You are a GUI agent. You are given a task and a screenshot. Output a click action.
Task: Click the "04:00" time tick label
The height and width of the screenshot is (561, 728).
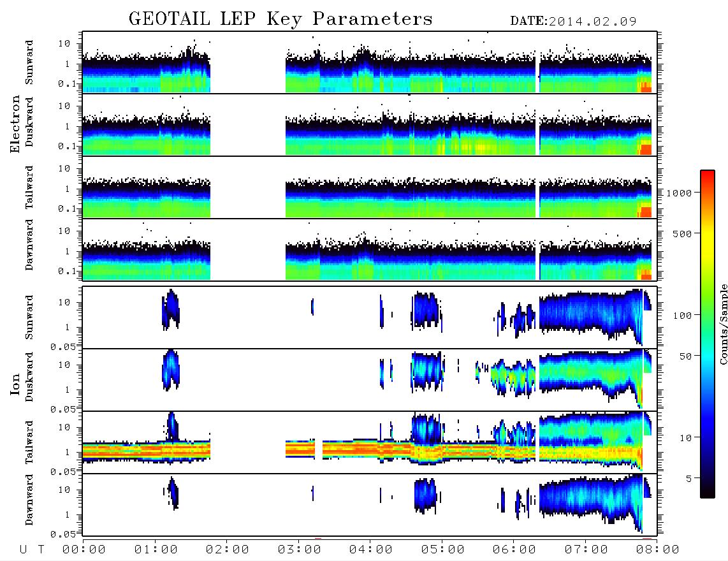(371, 550)
